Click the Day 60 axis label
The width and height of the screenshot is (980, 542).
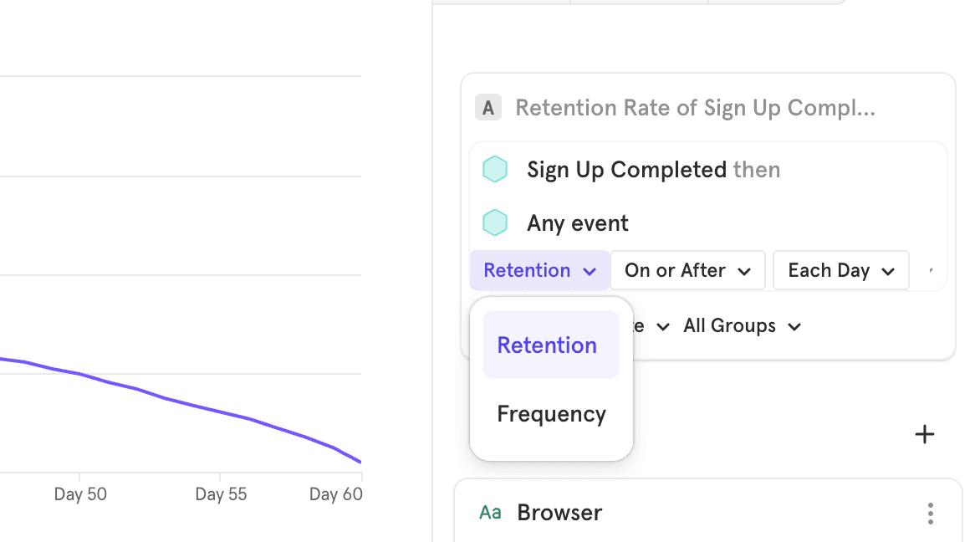point(335,494)
